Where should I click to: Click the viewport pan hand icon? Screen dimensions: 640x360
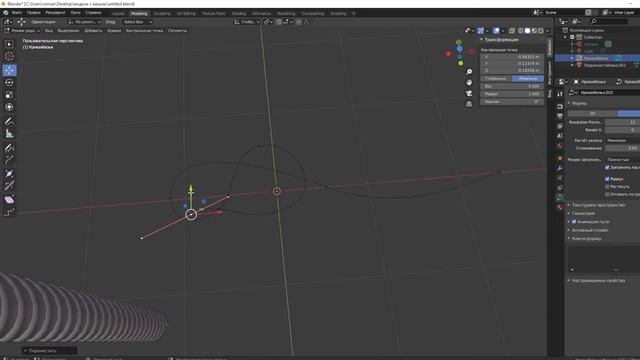[x=469, y=82]
